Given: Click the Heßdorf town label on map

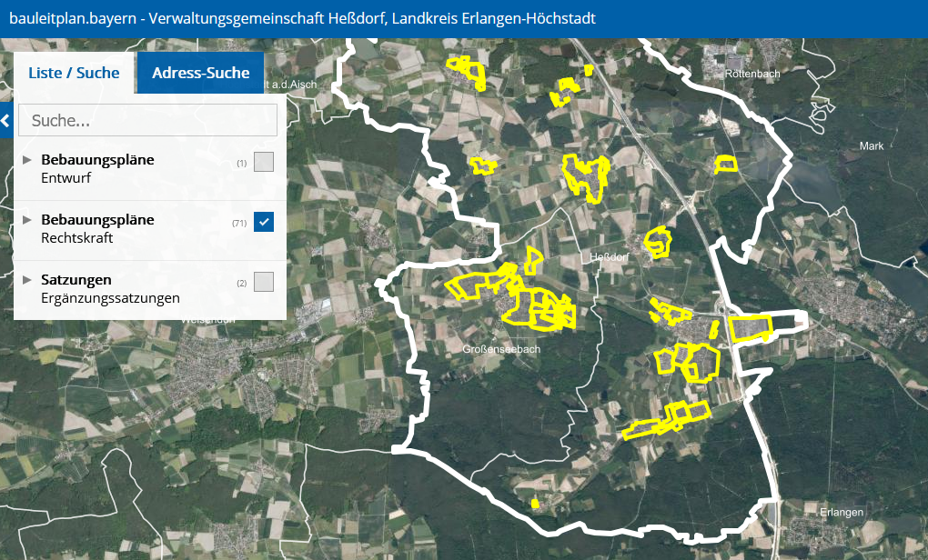Looking at the screenshot, I should click(610, 257).
